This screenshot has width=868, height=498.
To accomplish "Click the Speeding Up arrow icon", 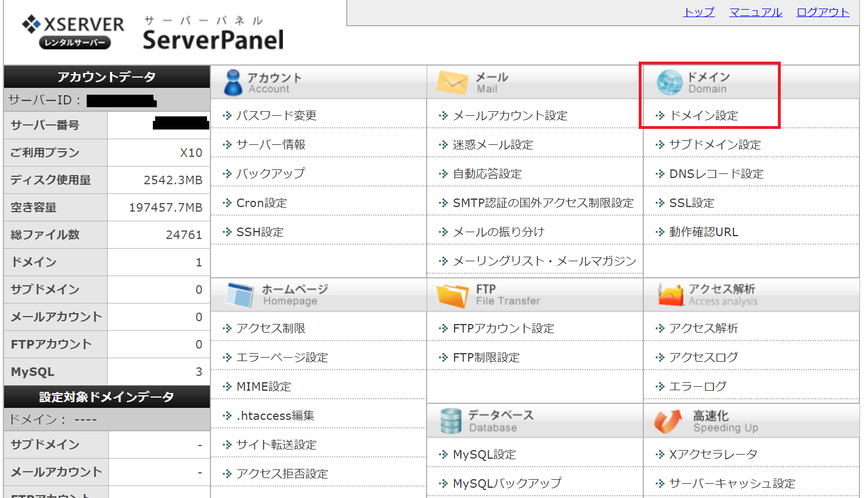I will click(x=668, y=421).
